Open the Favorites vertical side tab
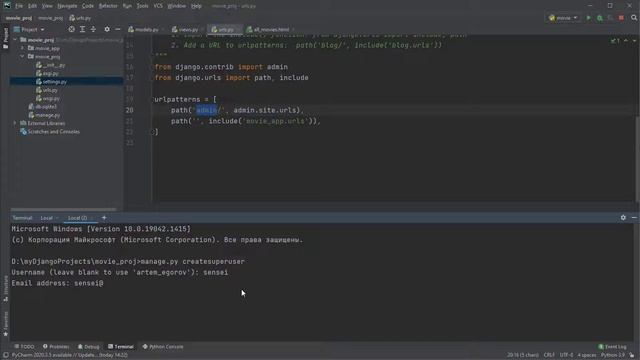This screenshot has width=640, height=360. tap(5, 324)
